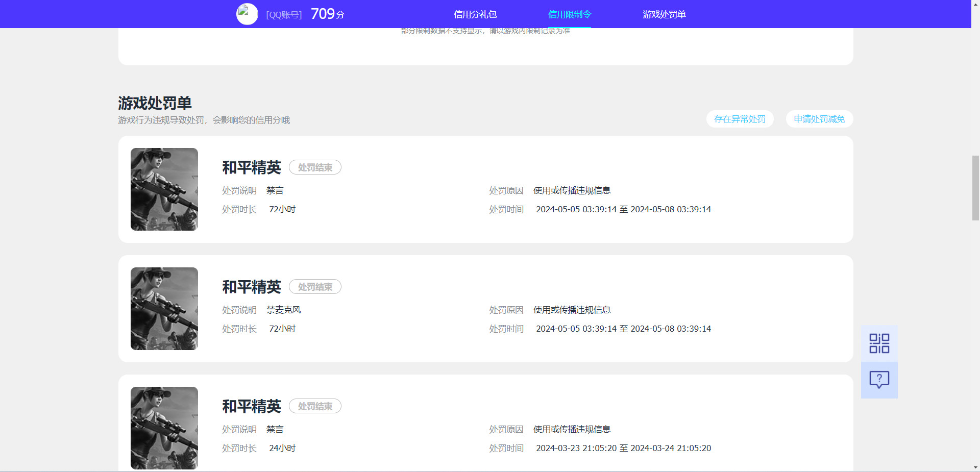Click the scrollbar up arrow
Viewport: 980px width, 472px height.
tap(975, 4)
